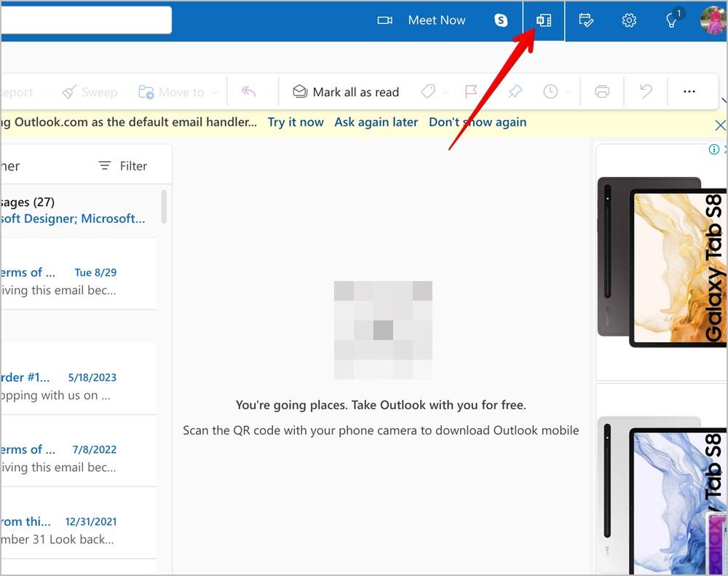Click Mark all as read text
The width and height of the screenshot is (728, 576).
tap(356, 92)
